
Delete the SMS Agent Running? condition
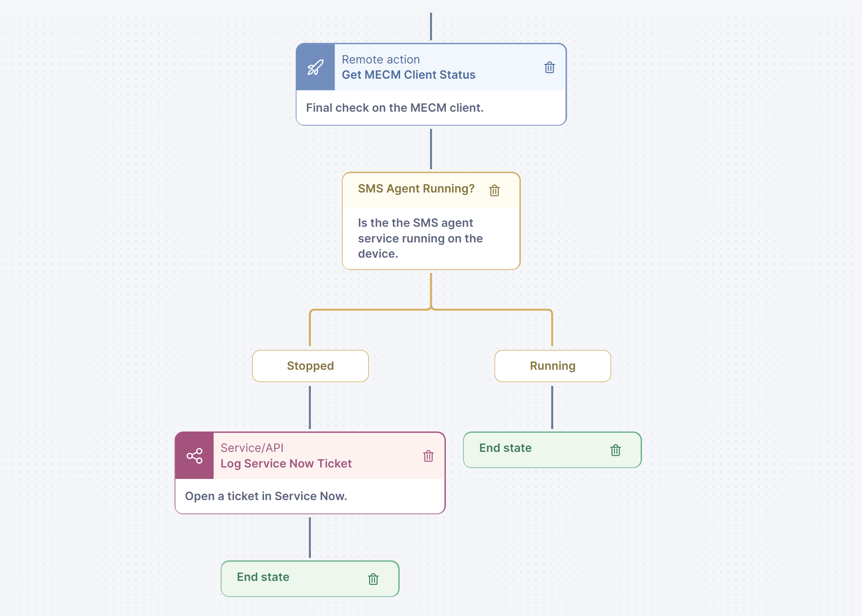coord(494,190)
